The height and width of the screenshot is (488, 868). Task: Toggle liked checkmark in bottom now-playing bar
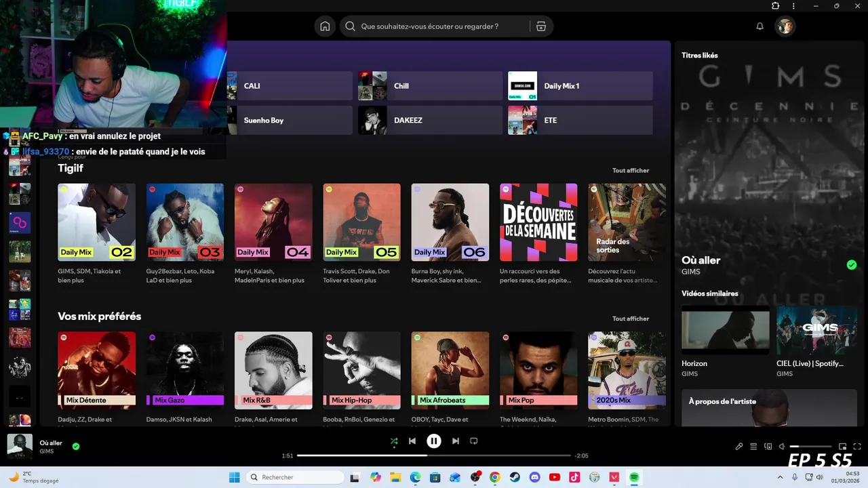tap(76, 446)
